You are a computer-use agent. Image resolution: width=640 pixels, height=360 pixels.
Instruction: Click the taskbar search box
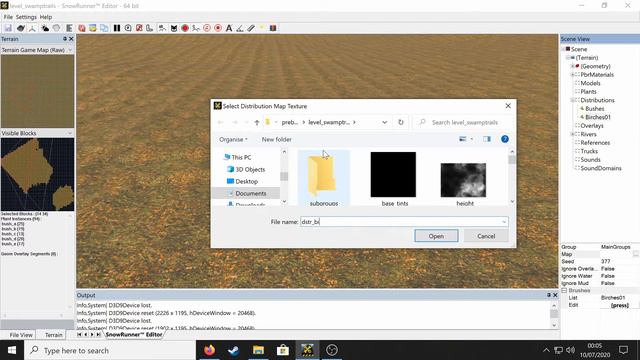point(110,350)
